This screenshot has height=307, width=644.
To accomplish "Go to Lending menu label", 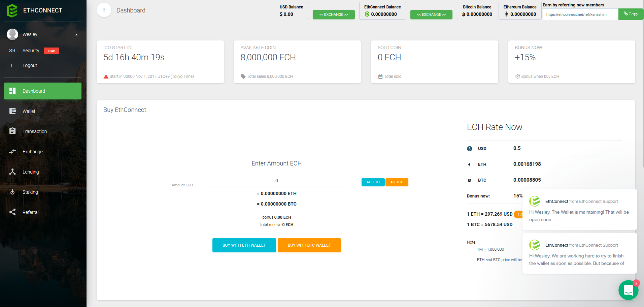I will click(x=31, y=172).
